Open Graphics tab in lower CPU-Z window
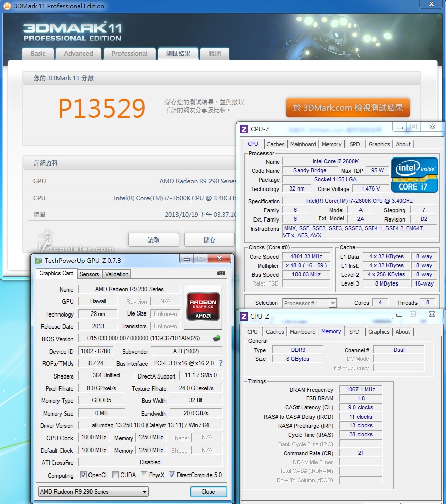Viewport: 446px width, 504px height. click(378, 332)
